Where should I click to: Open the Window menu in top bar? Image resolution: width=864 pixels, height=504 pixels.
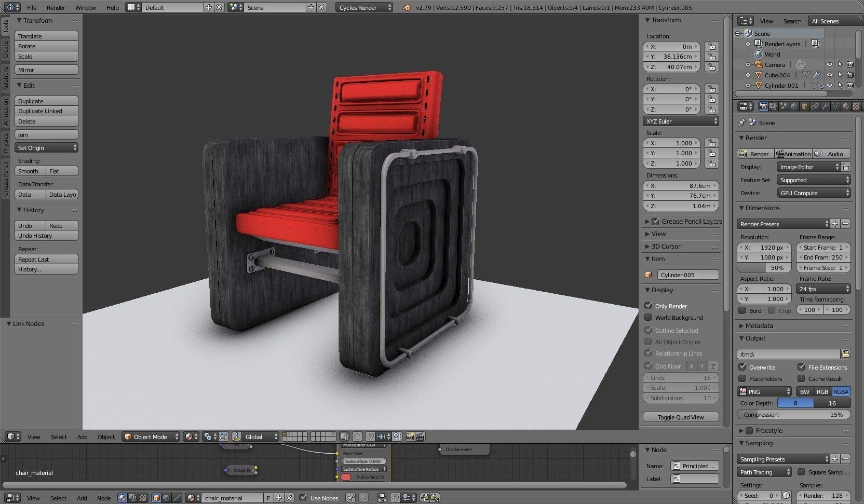85,7
